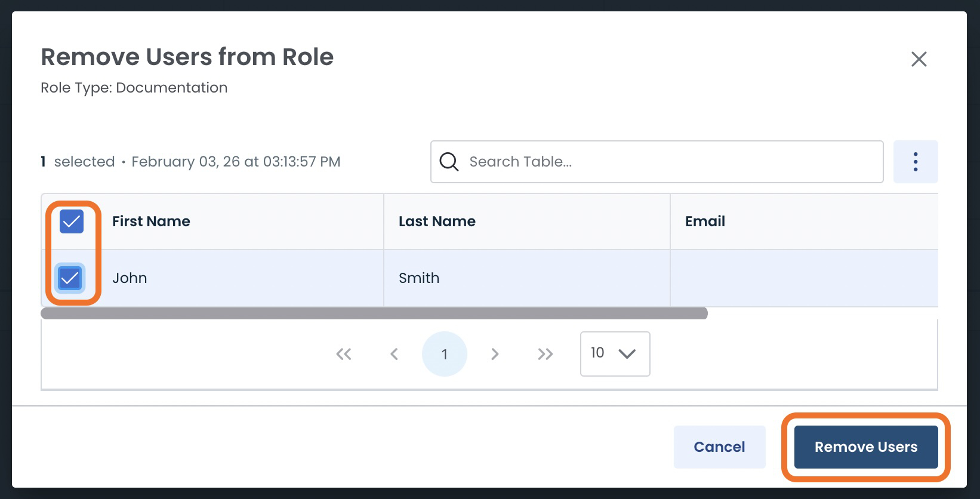Click the horizontal table scrollbar
980x499 pixels.
374,313
